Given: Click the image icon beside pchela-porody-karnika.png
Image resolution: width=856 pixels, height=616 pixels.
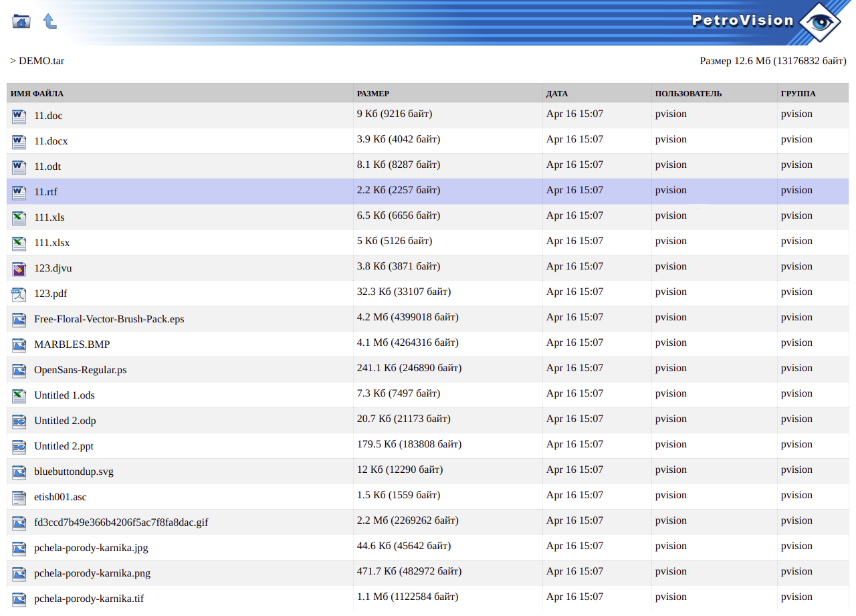Looking at the screenshot, I should (19, 573).
